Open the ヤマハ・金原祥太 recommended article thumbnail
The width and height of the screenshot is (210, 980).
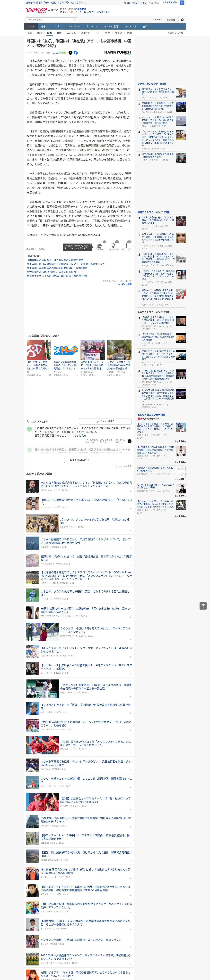tap(119, 350)
